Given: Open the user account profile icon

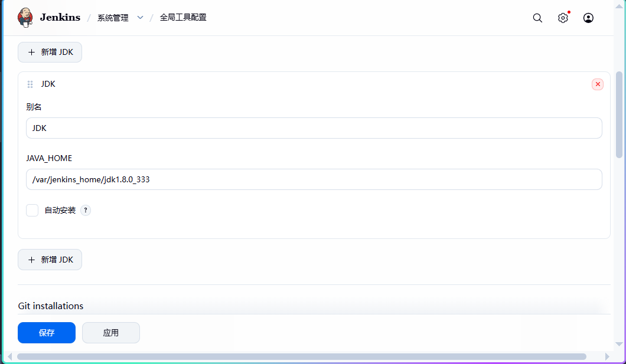Looking at the screenshot, I should click(588, 18).
